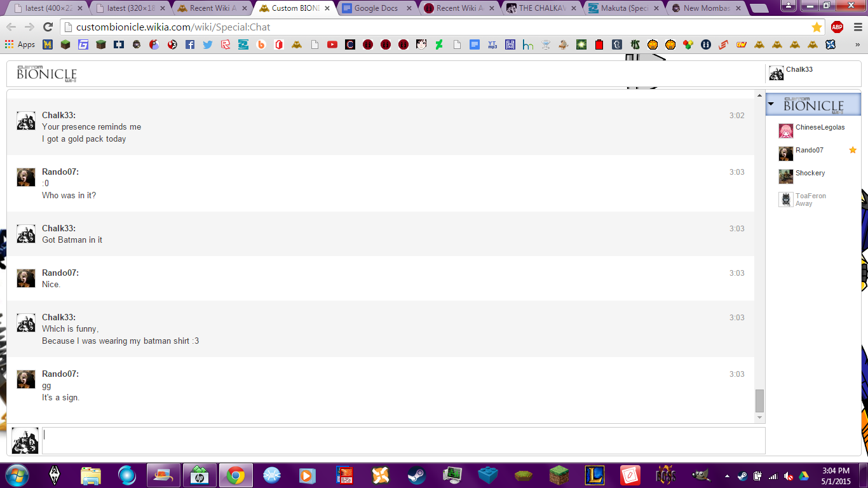Click the taskbar clock showing 3:04 PM
The image size is (868, 488).
click(835, 475)
